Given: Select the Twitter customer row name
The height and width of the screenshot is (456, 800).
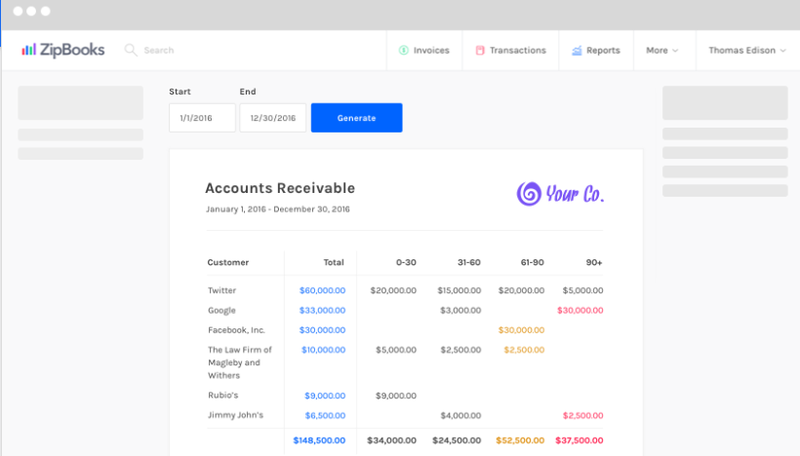Looking at the screenshot, I should pos(222,290).
